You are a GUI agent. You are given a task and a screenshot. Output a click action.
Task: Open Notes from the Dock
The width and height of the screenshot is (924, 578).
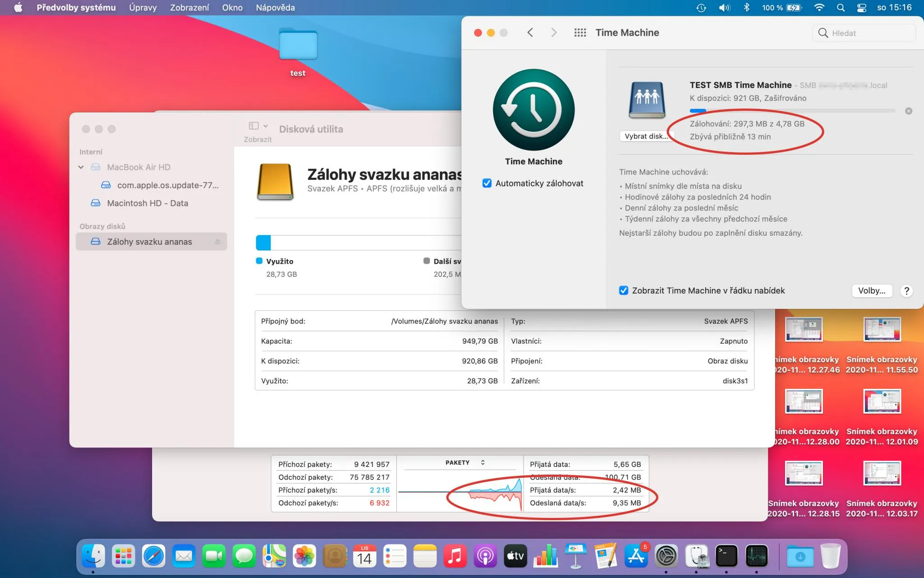click(x=425, y=556)
